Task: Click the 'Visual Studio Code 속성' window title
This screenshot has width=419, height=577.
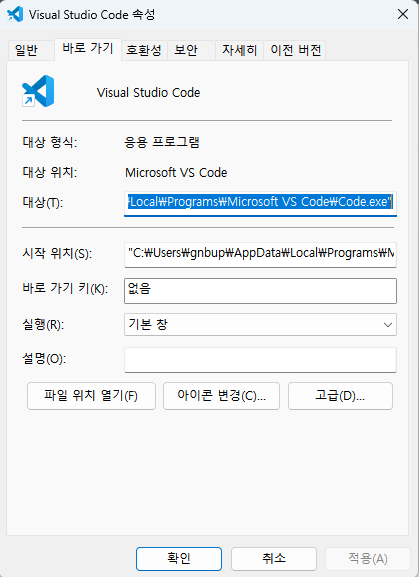Action: (x=92, y=15)
